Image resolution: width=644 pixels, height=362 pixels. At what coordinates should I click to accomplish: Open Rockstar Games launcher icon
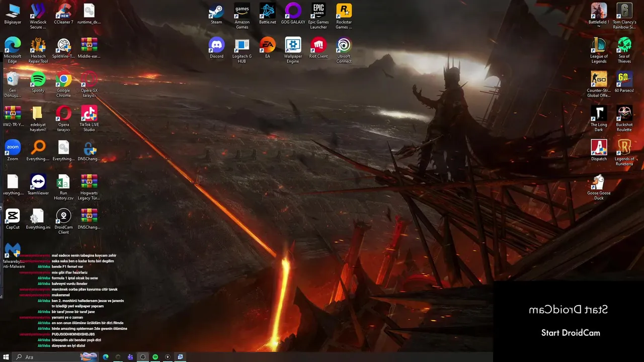pyautogui.click(x=344, y=17)
